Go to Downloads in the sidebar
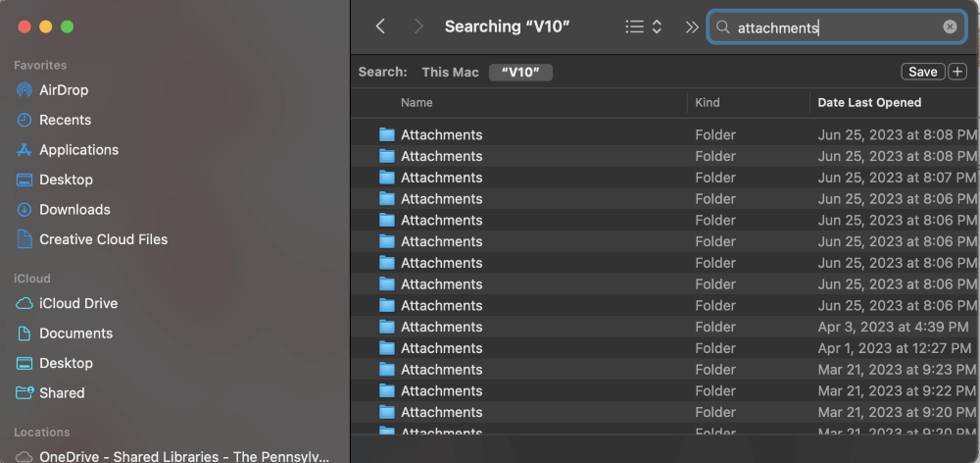Viewport: 980px width, 463px height. click(74, 210)
